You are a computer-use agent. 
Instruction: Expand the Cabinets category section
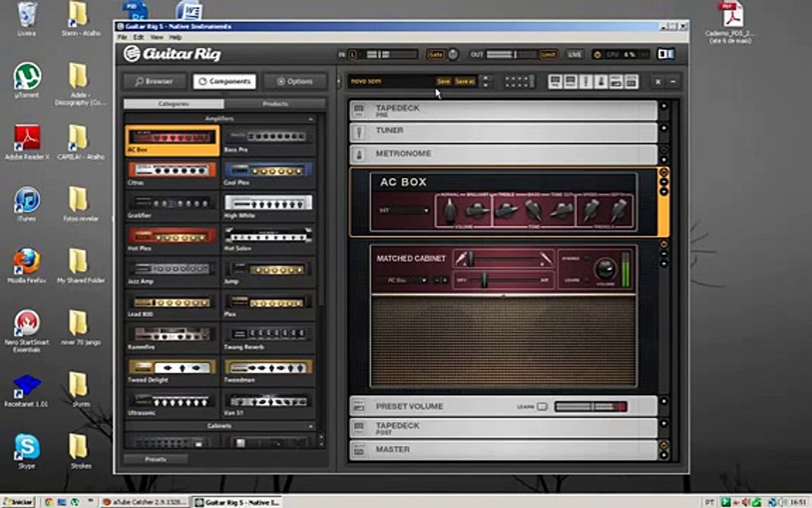[311, 426]
